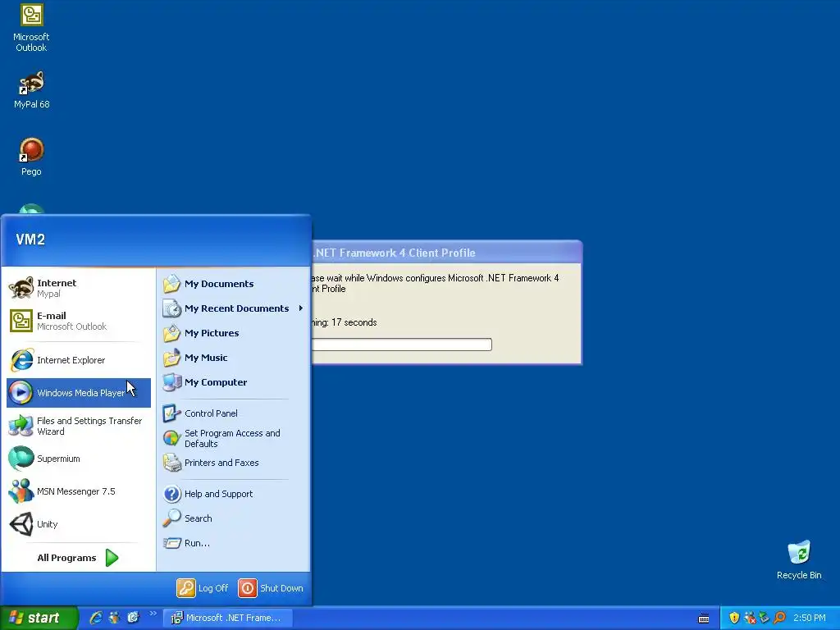The width and height of the screenshot is (840, 630).
Task: Expand My Recent Documents submenu arrow
Action: (x=301, y=308)
